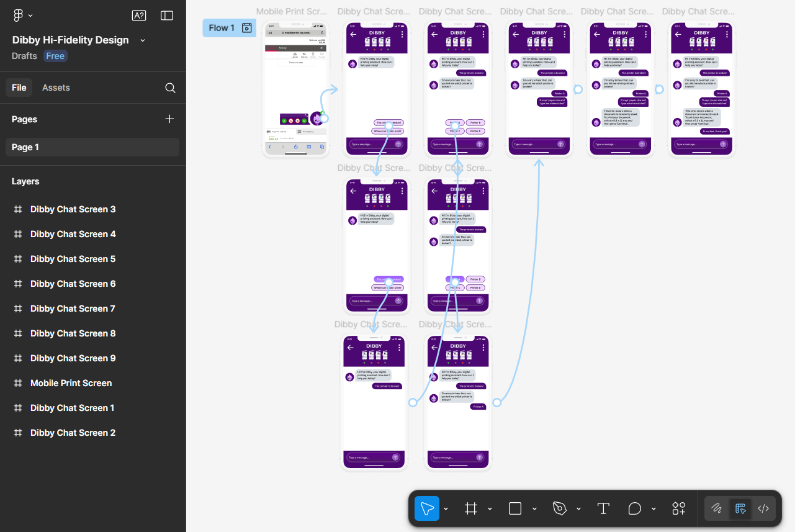Expand the Dibby Hi-Fidelity Design file dropdown
795x532 pixels.
(143, 40)
